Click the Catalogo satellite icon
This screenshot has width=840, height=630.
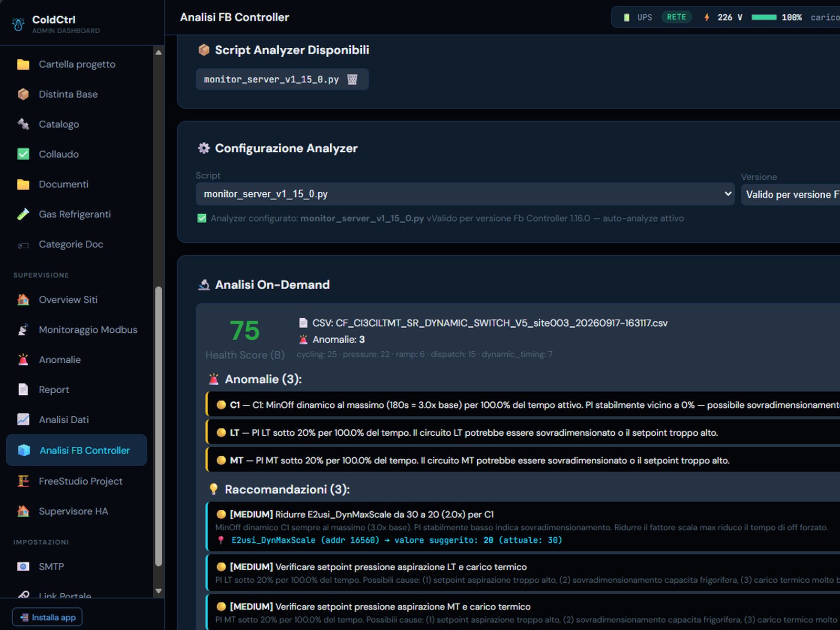(23, 124)
